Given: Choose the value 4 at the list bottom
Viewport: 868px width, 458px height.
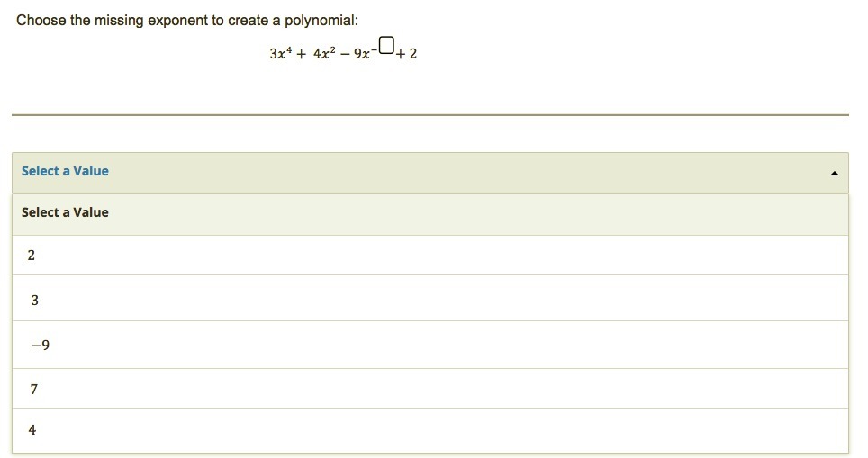Looking at the screenshot, I should point(430,430).
